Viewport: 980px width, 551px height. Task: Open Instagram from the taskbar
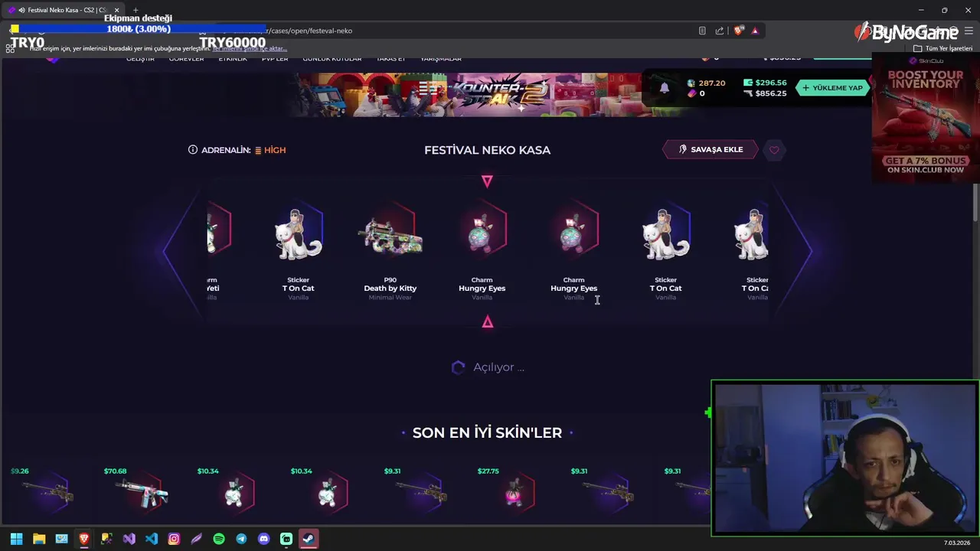click(x=174, y=539)
